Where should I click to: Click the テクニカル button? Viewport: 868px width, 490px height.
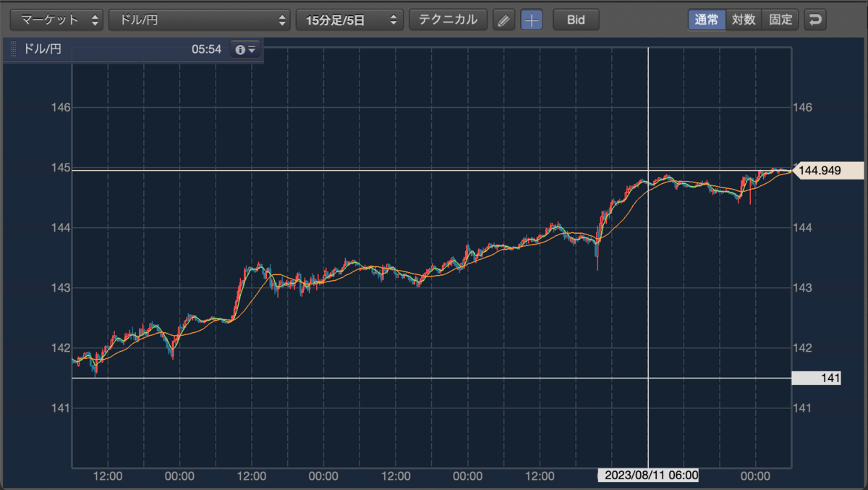448,20
